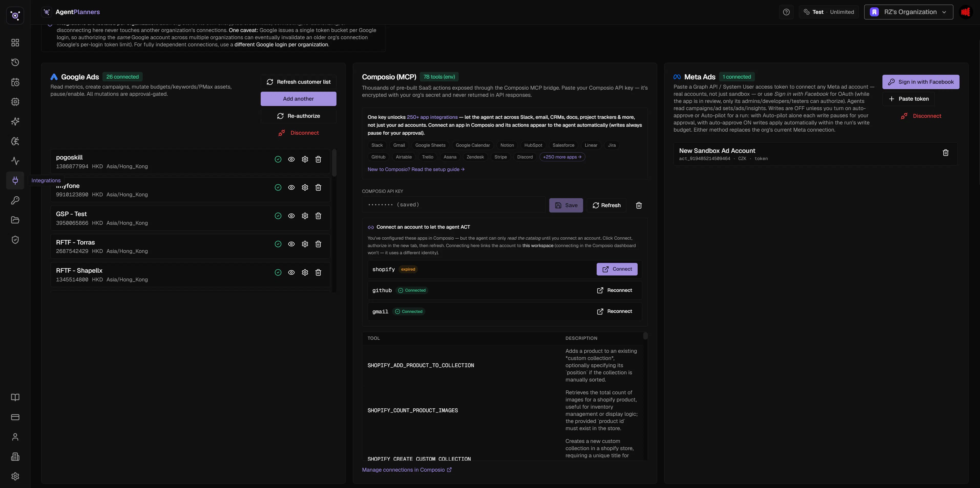The width and height of the screenshot is (980, 488).
Task: Select the SHOPIFY_ADD_PRODUCT_TO_COLLECTION tool row
Action: 502,366
